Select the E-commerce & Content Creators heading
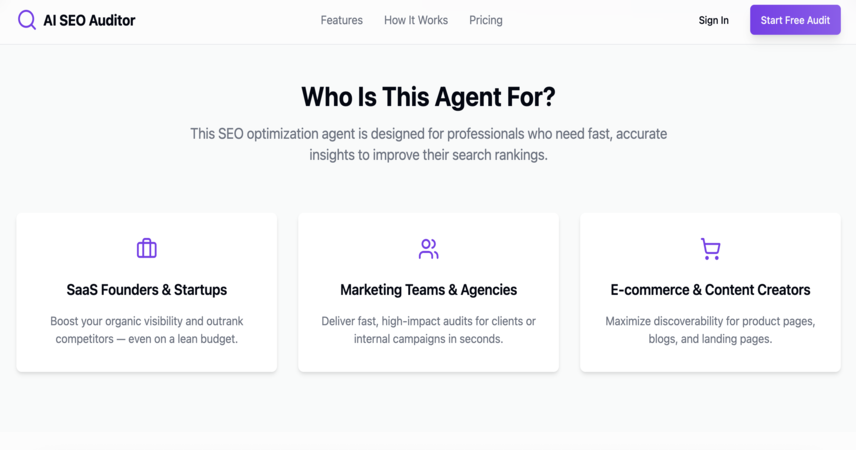 click(710, 289)
